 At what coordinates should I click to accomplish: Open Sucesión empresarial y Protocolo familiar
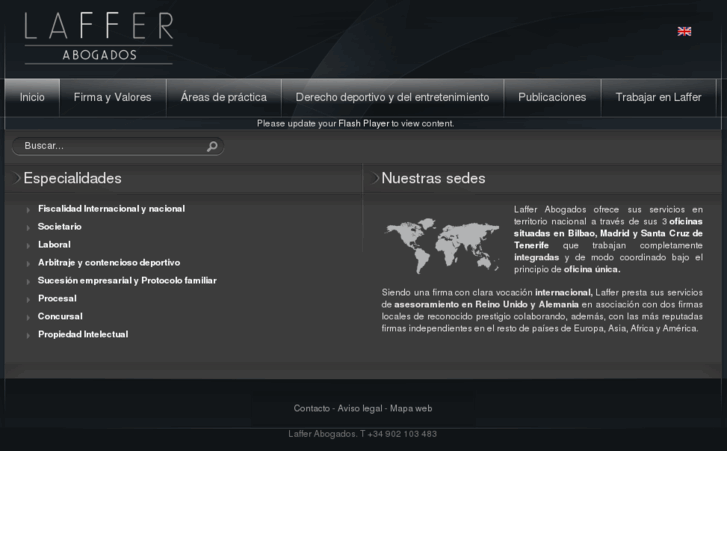point(127,281)
